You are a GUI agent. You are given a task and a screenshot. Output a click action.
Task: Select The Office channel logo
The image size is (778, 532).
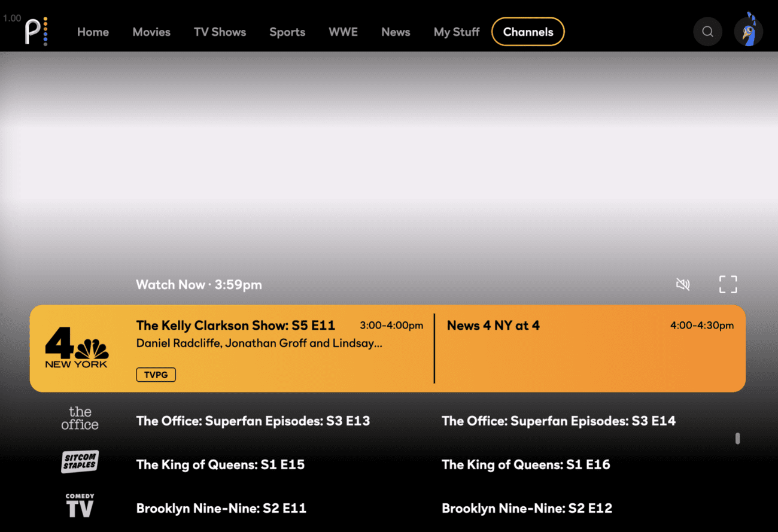80,418
